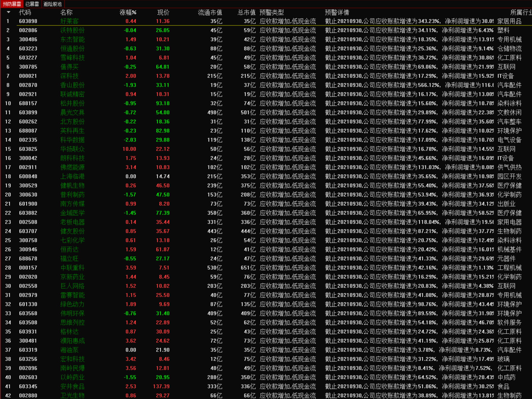Switch to the 已暴雷 tab
The image size is (532, 399).
(x=32, y=4)
